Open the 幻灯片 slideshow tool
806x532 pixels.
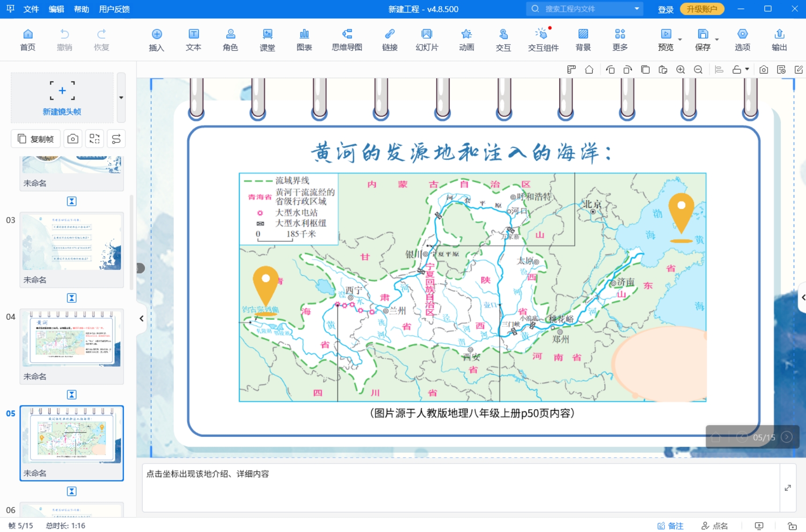coord(427,40)
